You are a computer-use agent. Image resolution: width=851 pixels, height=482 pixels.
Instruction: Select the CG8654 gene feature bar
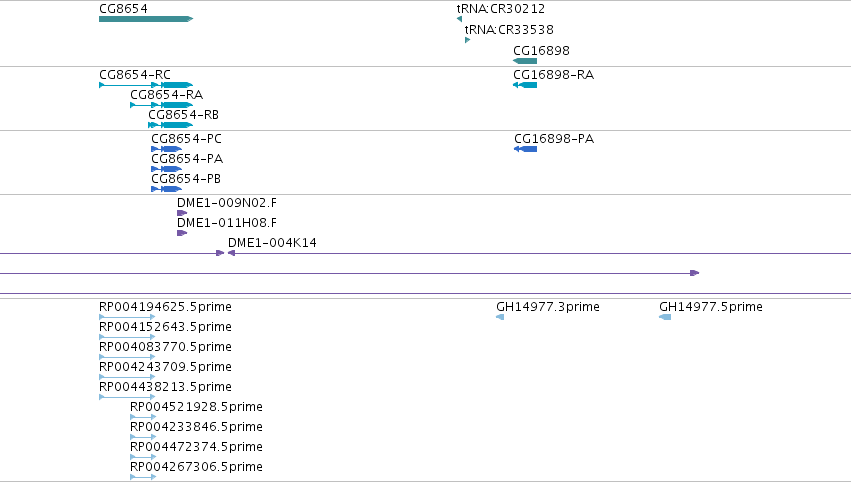146,19
